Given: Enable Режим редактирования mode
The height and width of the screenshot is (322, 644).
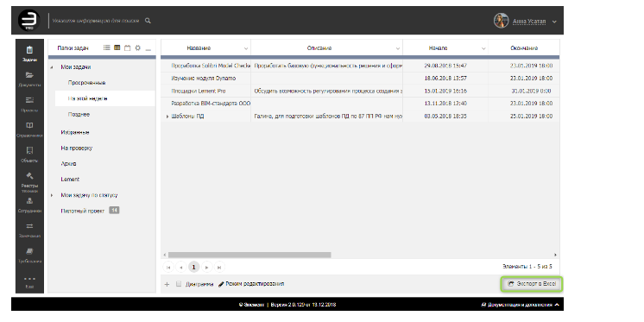Looking at the screenshot, I should pos(251,284).
